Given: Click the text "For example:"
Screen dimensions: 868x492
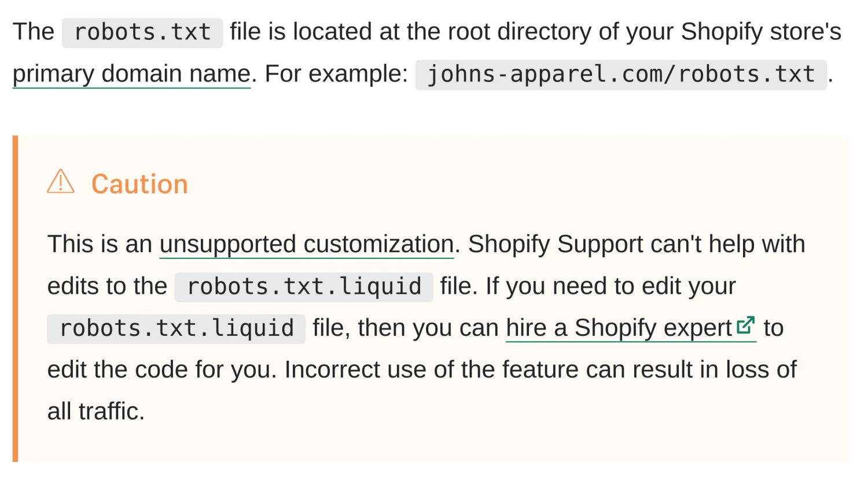Looking at the screenshot, I should coord(336,74).
